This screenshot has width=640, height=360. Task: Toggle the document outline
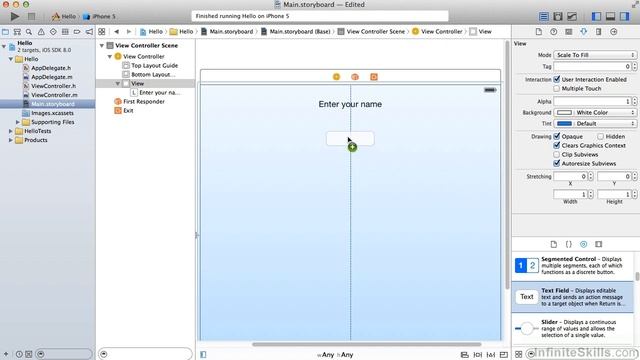[x=203, y=354]
